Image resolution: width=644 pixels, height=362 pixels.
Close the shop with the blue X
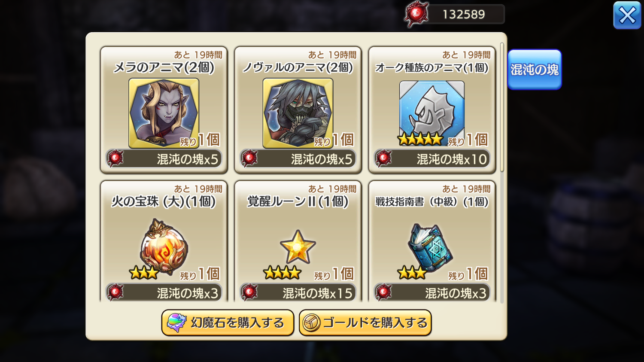[627, 15]
